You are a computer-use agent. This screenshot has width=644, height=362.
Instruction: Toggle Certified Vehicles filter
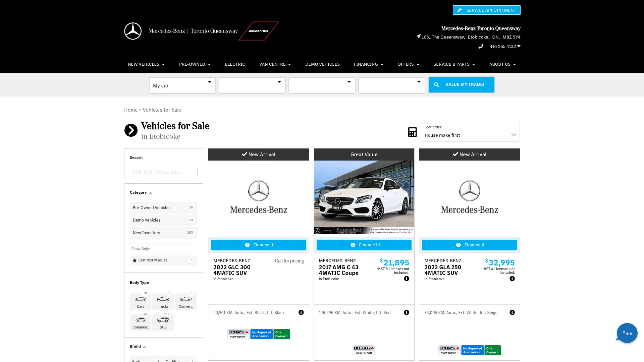point(164,260)
